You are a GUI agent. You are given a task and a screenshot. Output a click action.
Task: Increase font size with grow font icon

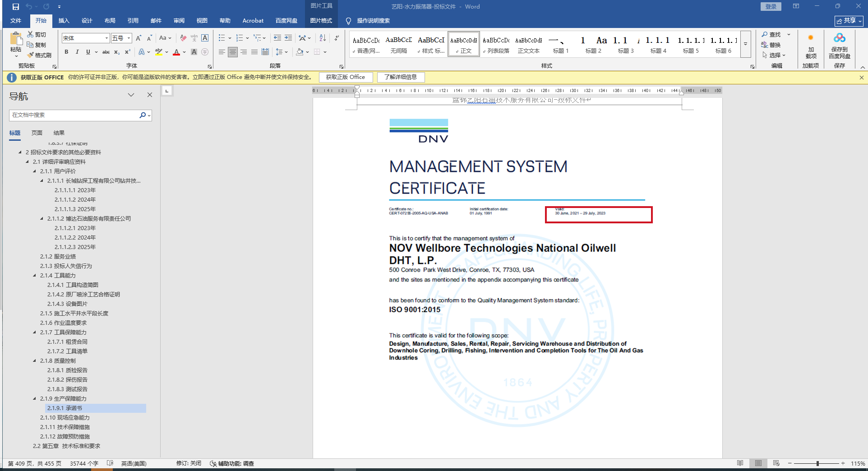tap(139, 38)
